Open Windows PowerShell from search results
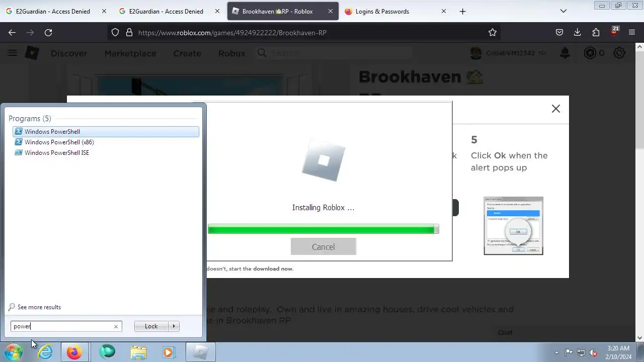This screenshot has width=644, height=362. 106,132
